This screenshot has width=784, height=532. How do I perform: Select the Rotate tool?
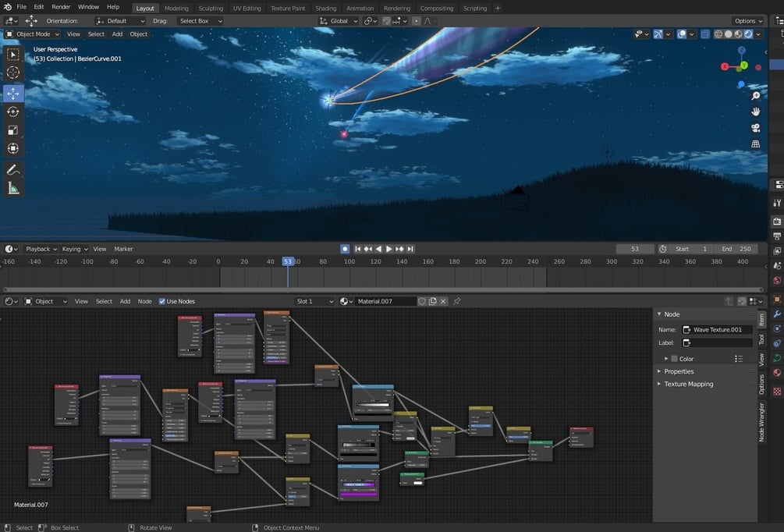coord(13,112)
